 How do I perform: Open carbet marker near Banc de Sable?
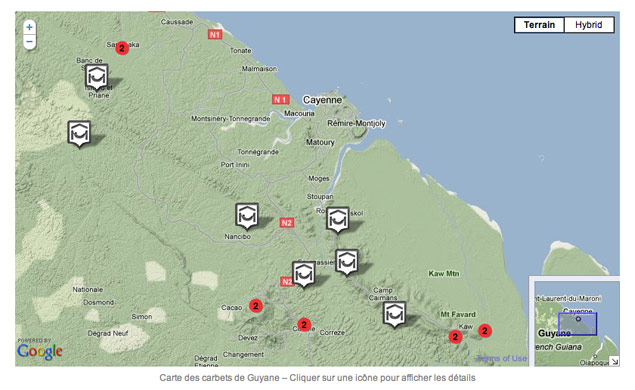click(x=97, y=77)
